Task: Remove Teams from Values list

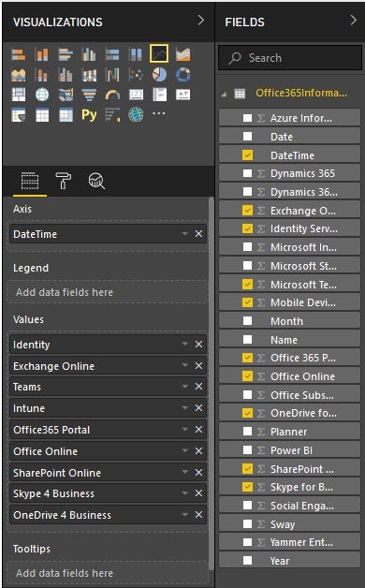Action: coord(198,387)
